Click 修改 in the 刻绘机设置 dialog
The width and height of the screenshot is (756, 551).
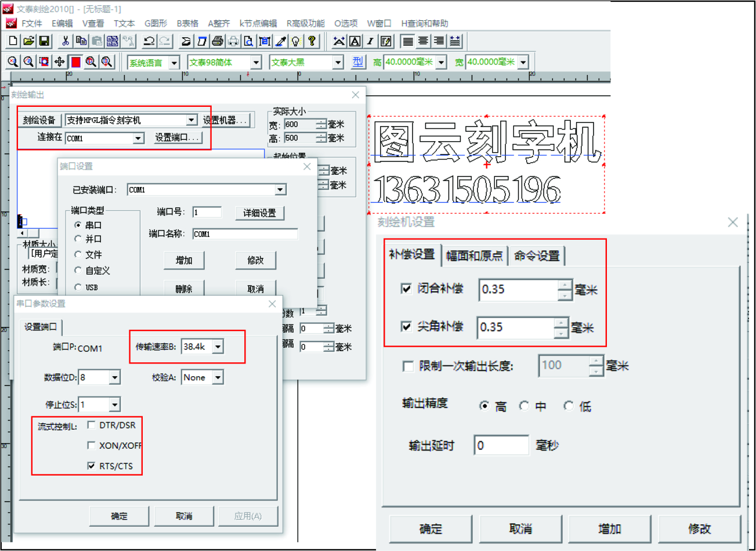[x=699, y=528]
